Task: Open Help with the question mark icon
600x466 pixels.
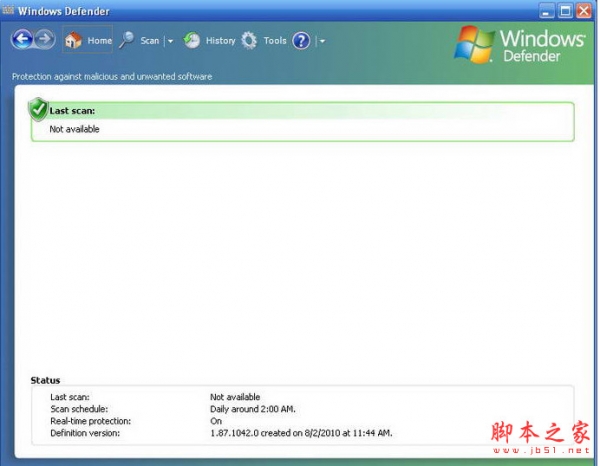Action: pyautogui.click(x=301, y=41)
